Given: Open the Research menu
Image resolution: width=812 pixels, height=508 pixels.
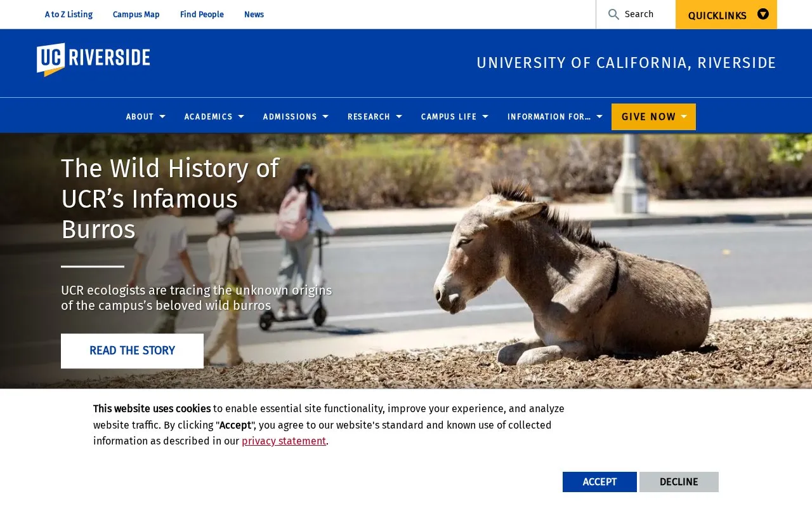Looking at the screenshot, I should pos(369,117).
